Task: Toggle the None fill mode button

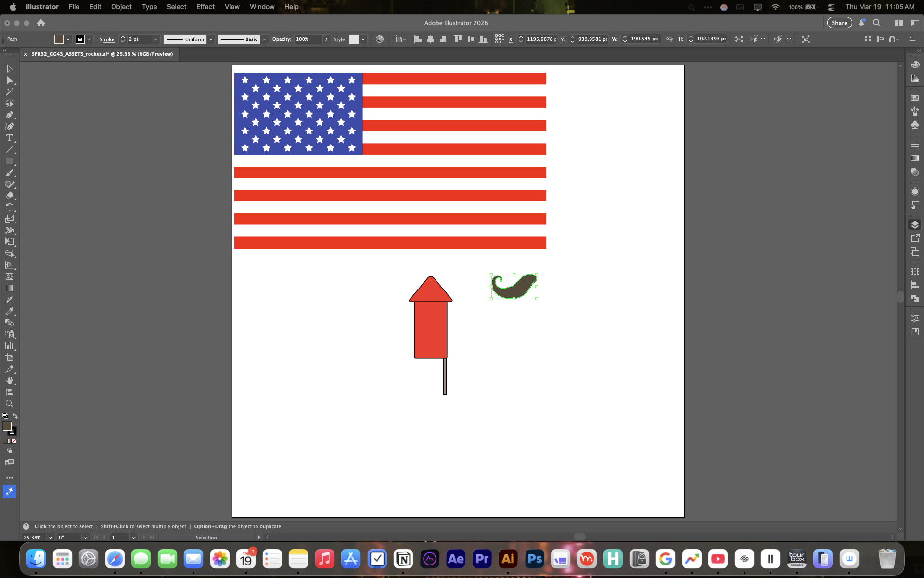Action: coord(14,441)
